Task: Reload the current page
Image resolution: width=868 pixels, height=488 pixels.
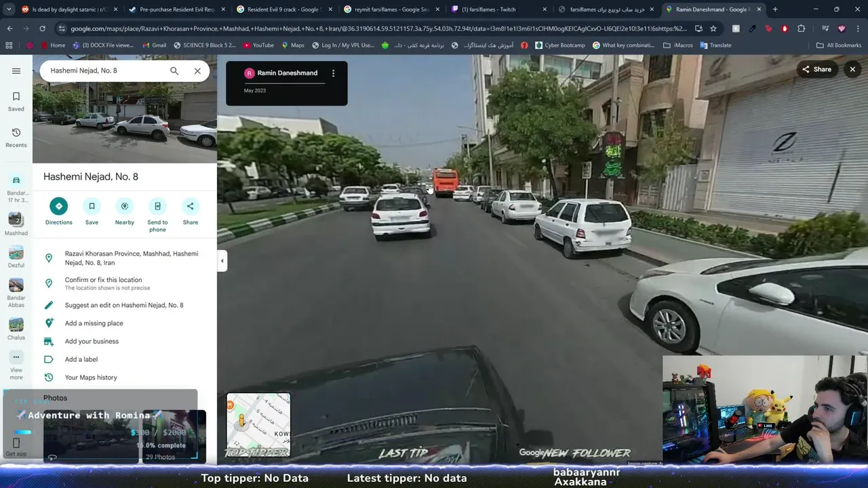Action: pos(42,28)
